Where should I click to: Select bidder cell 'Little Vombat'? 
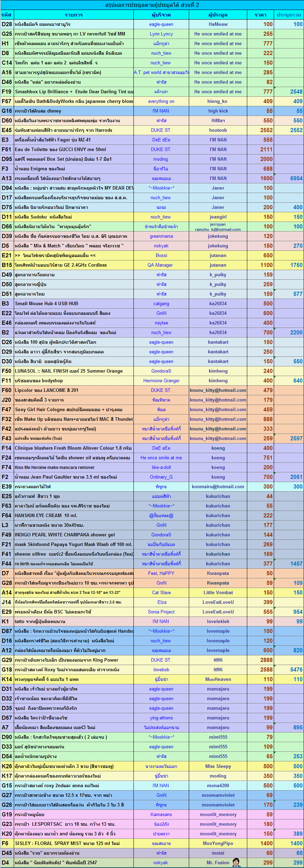point(218,593)
